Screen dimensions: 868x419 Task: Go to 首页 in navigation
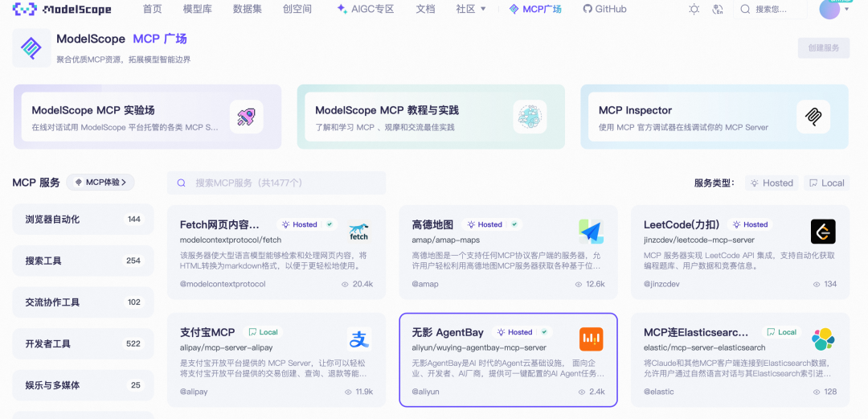pyautogui.click(x=152, y=10)
